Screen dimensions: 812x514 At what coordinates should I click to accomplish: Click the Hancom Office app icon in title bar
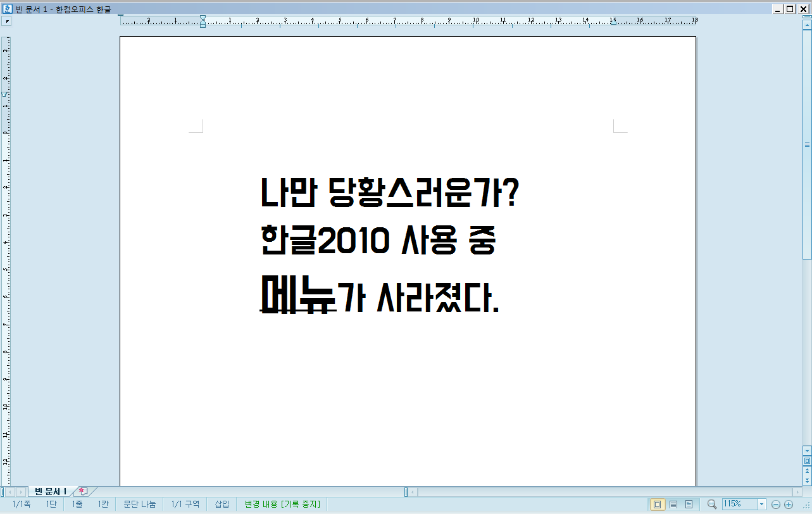click(8, 8)
